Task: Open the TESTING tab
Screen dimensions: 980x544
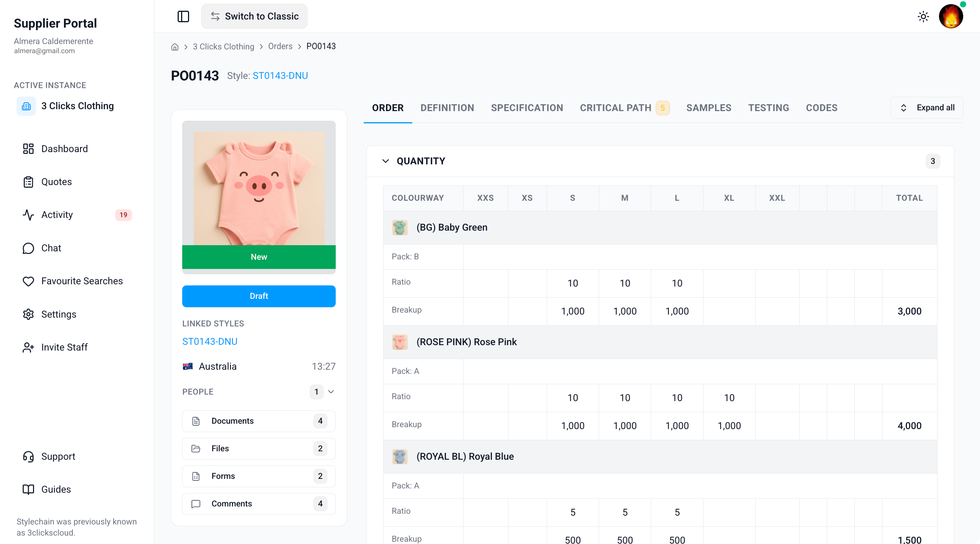Action: point(769,108)
